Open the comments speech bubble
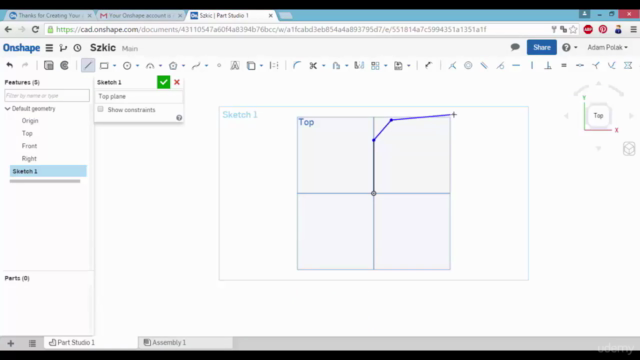The height and width of the screenshot is (360, 640). 515,47
